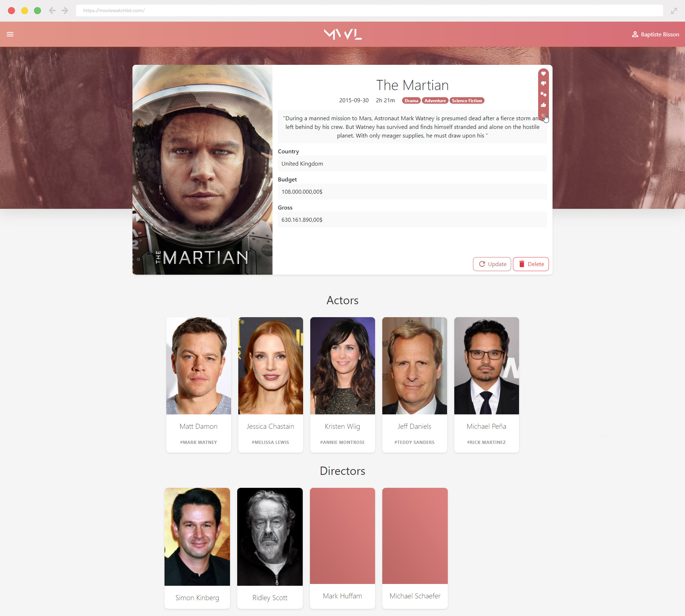This screenshot has height=616, width=685.
Task: Rate the movie thumbs up
Action: [x=544, y=105]
